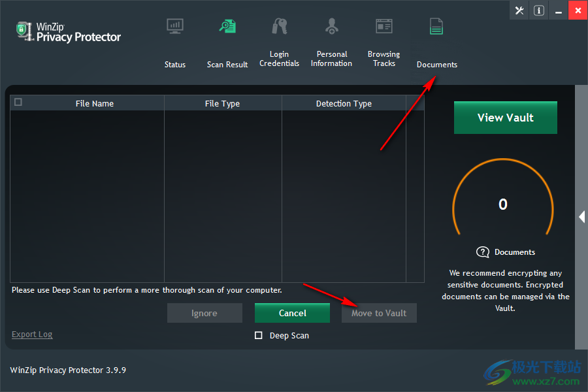Open the Browsing Tracks window icon

(384, 26)
